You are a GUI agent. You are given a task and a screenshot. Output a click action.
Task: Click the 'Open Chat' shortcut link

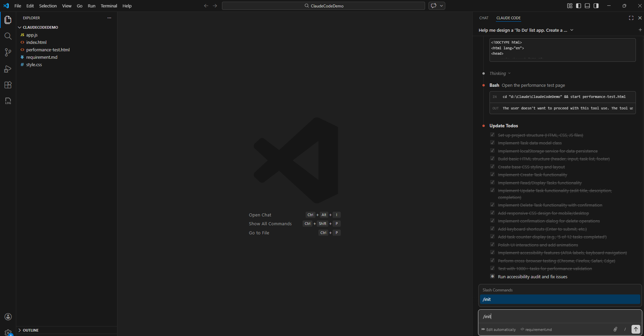[260, 215]
